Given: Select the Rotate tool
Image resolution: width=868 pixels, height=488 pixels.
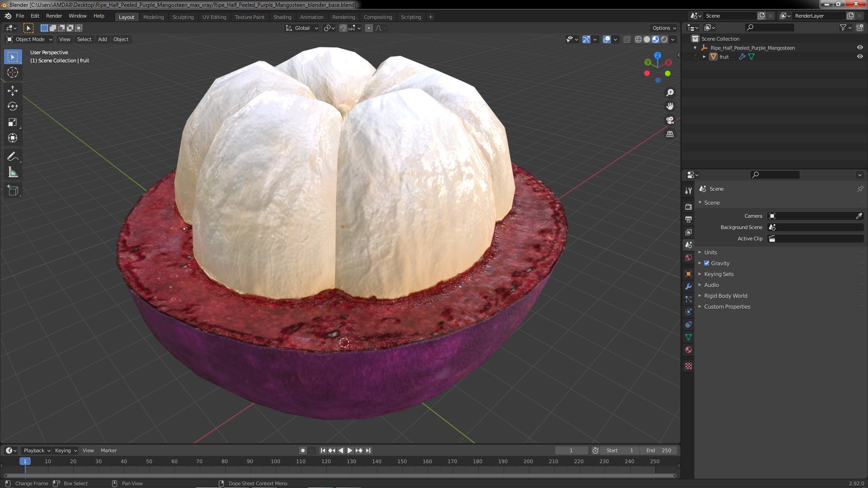Looking at the screenshot, I should [x=13, y=106].
